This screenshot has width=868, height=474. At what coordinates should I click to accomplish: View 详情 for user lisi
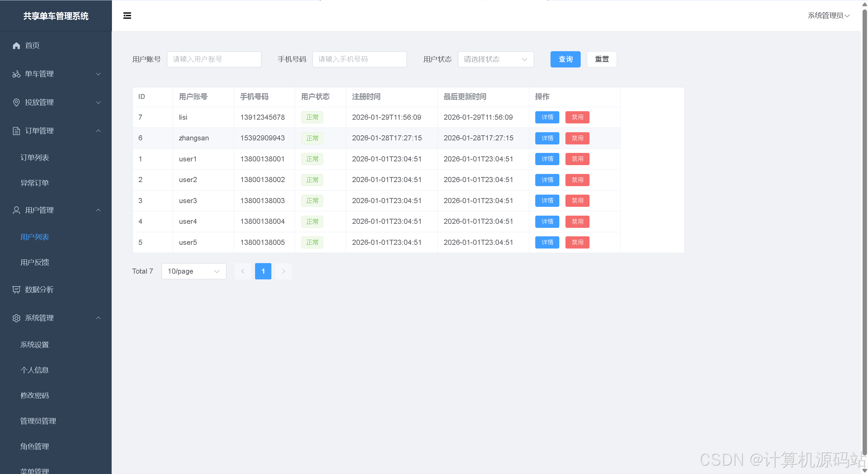click(547, 117)
